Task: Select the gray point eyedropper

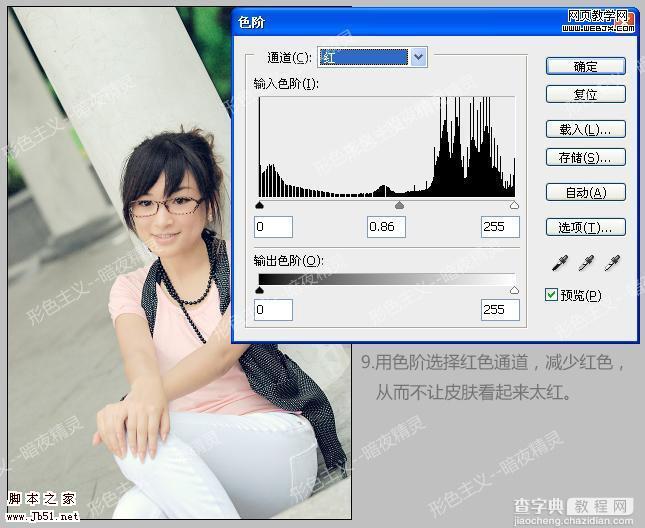Action: [586, 263]
